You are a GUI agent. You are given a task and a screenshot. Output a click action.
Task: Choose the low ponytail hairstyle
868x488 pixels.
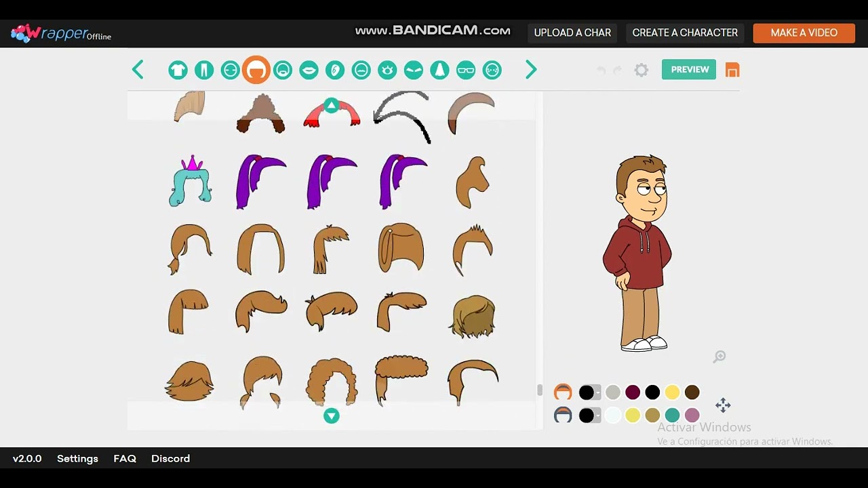click(189, 249)
